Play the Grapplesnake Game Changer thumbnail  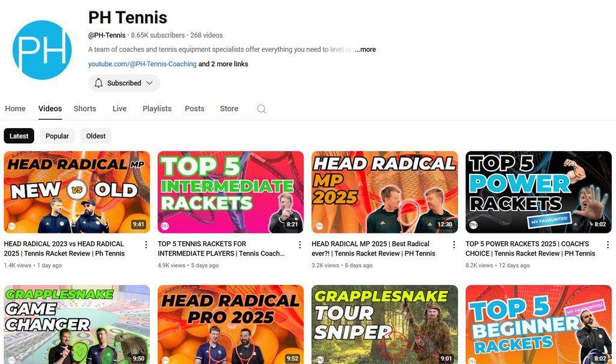point(77,324)
